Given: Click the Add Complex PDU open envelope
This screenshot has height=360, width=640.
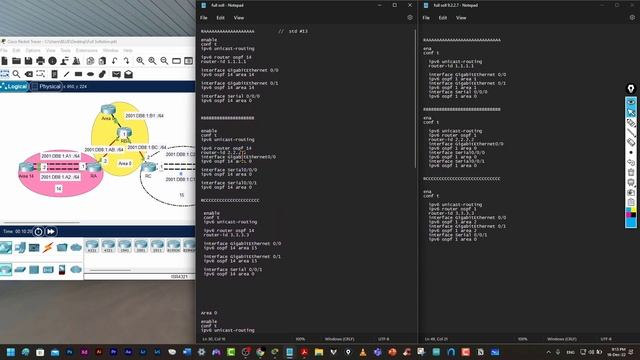Looking at the screenshot, I should click(129, 74).
